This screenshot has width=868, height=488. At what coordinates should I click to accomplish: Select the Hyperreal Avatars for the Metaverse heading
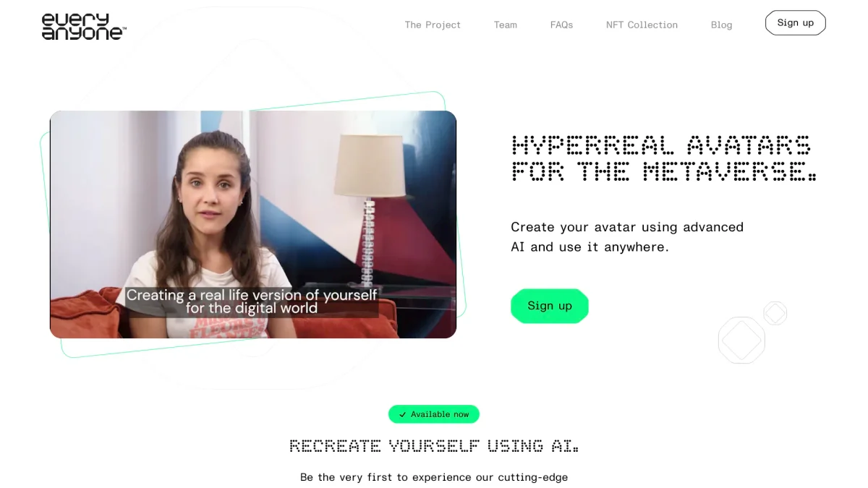coord(664,158)
